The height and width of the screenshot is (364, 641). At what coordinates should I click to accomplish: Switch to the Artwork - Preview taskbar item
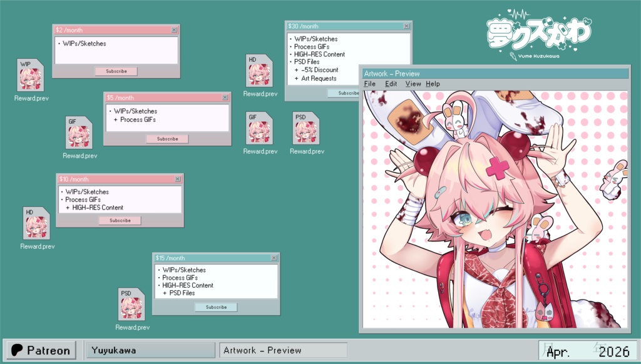[283, 350]
